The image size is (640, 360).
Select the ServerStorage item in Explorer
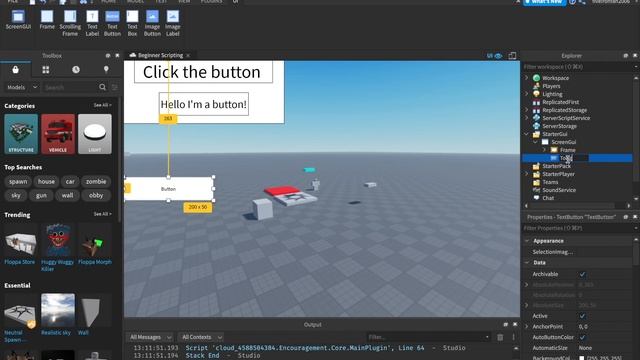click(x=559, y=126)
